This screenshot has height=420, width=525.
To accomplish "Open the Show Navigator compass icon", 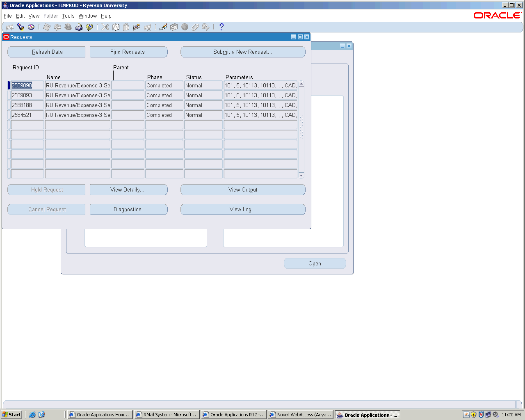I will click(x=31, y=27).
